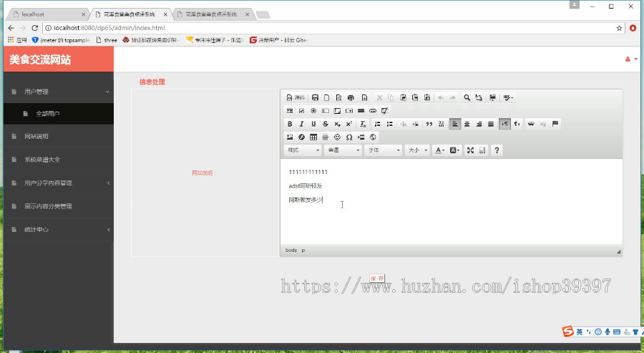
Task: Click Paste as plain text icon
Action: click(x=415, y=98)
